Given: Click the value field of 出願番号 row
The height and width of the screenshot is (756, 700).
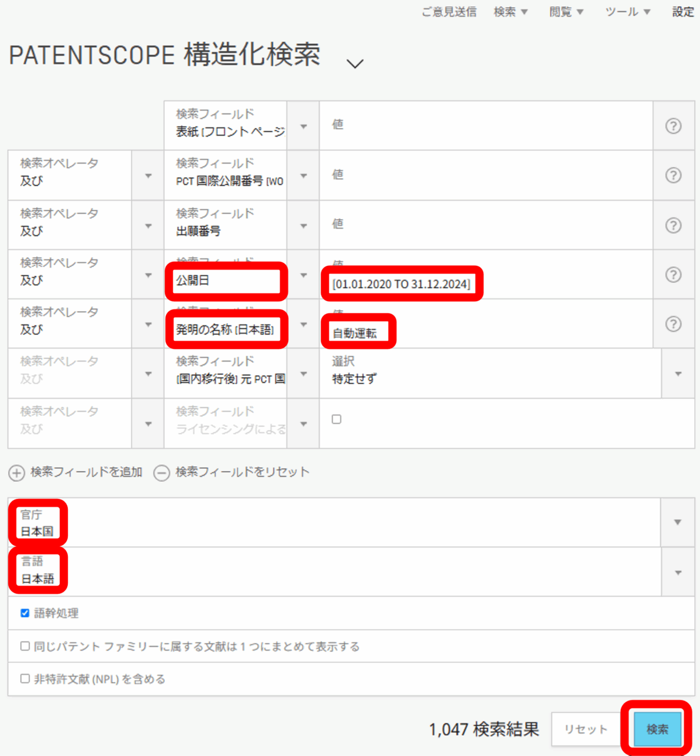Looking at the screenshot, I should point(486,225).
